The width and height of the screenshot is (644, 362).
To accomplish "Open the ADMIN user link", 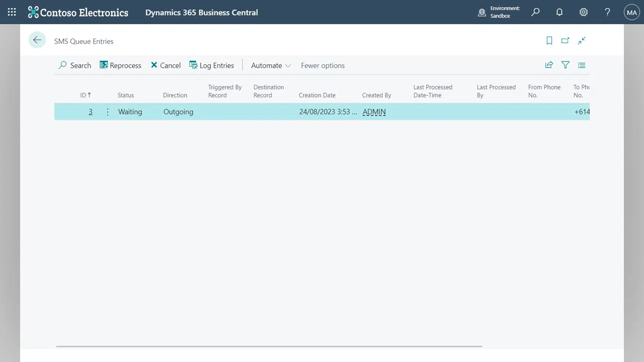I will (x=374, y=112).
